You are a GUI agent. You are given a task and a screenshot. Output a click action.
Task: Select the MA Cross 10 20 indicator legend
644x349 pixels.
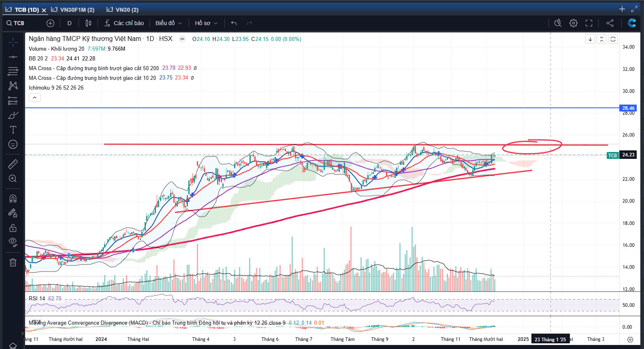coord(92,78)
